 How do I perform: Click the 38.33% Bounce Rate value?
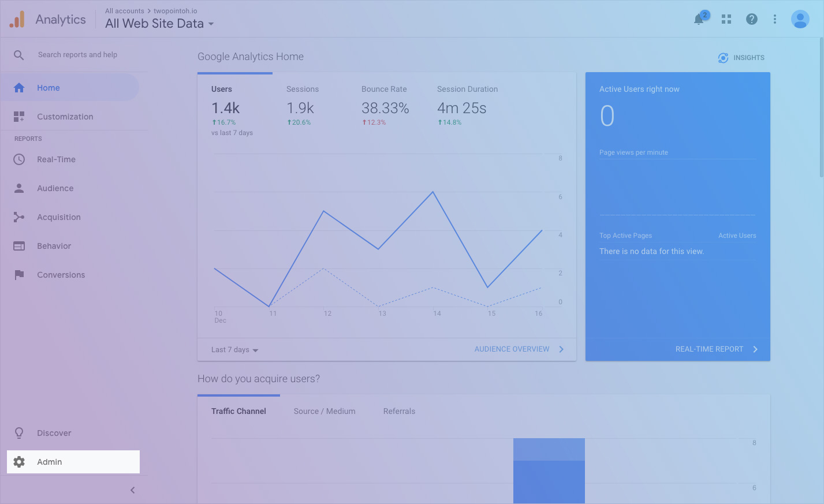click(x=385, y=108)
